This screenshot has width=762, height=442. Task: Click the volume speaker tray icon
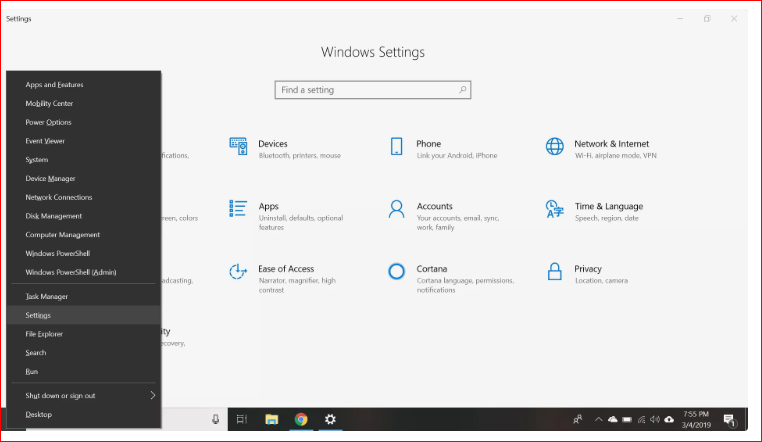(655, 419)
